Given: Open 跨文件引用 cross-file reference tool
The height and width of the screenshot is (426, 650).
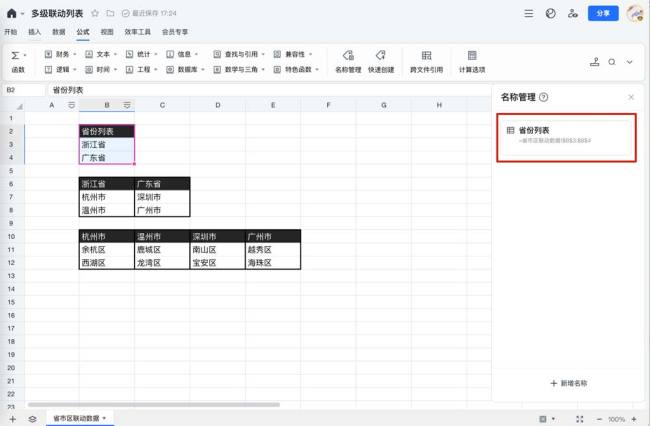Looking at the screenshot, I should click(426, 61).
